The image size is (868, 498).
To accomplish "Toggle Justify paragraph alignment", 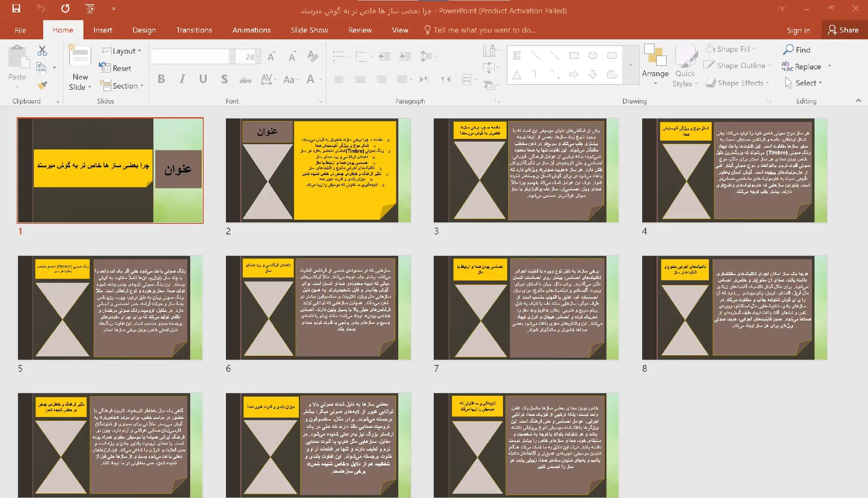I will (402, 79).
